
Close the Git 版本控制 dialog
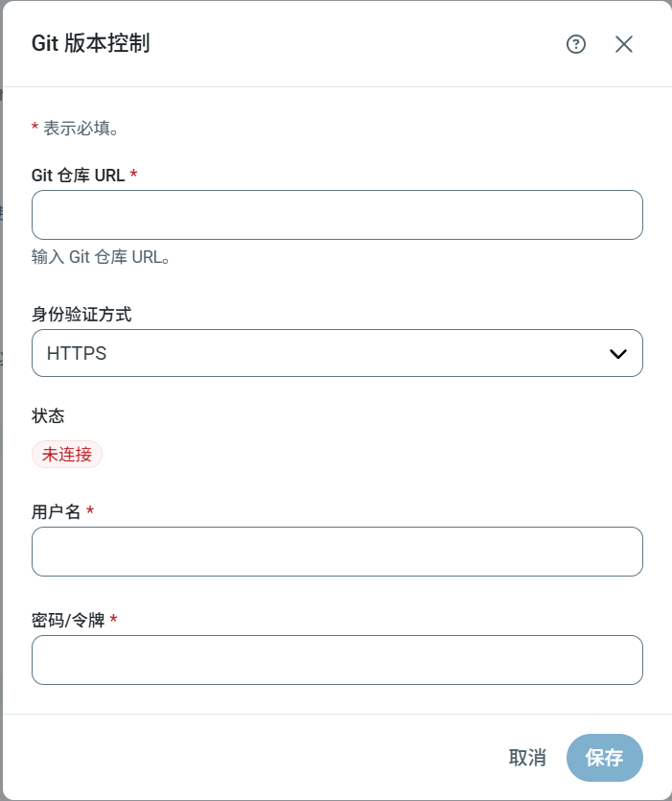[x=624, y=44]
